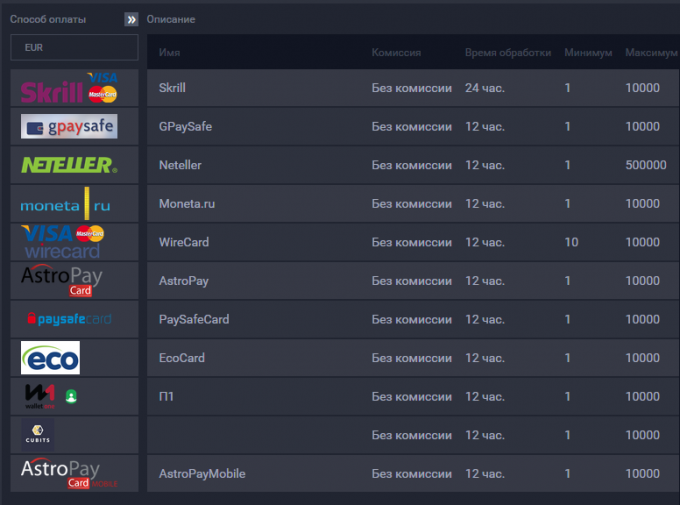The image size is (680, 505).
Task: Click minimum 1 in the Moneta.ru row
Action: (x=567, y=203)
